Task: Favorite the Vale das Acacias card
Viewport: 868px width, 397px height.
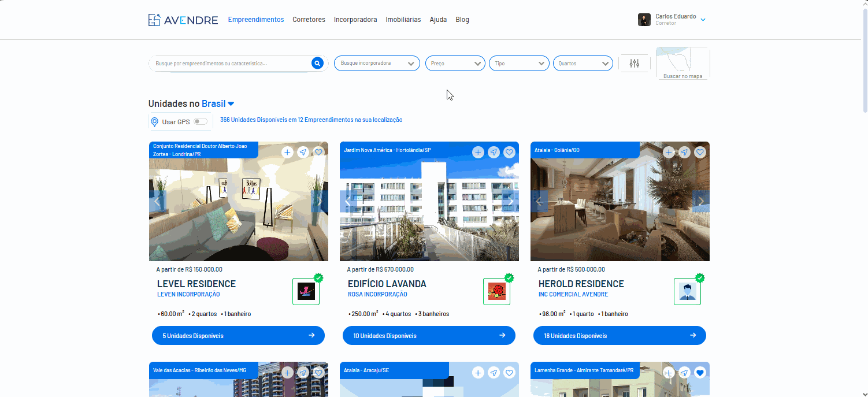Action: coord(318,373)
